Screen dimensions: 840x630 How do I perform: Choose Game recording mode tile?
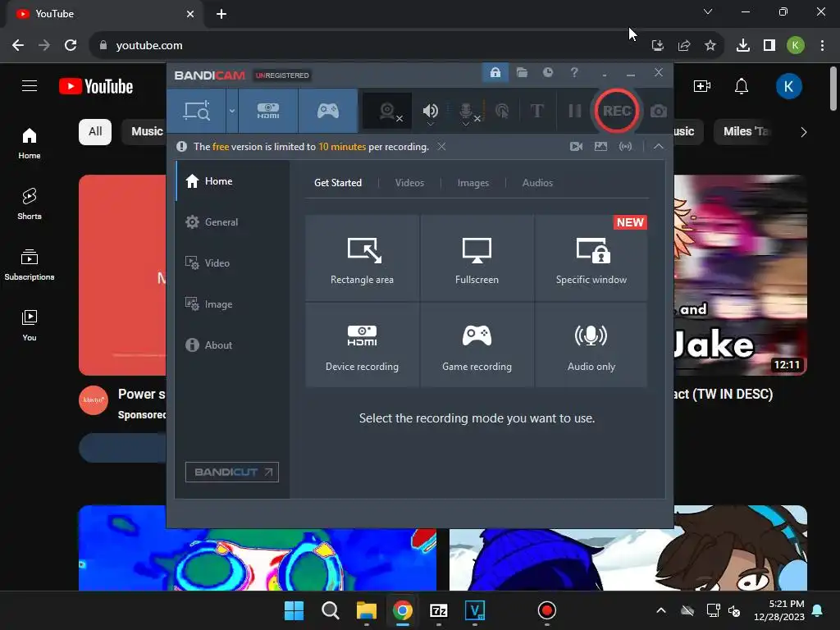click(x=477, y=345)
